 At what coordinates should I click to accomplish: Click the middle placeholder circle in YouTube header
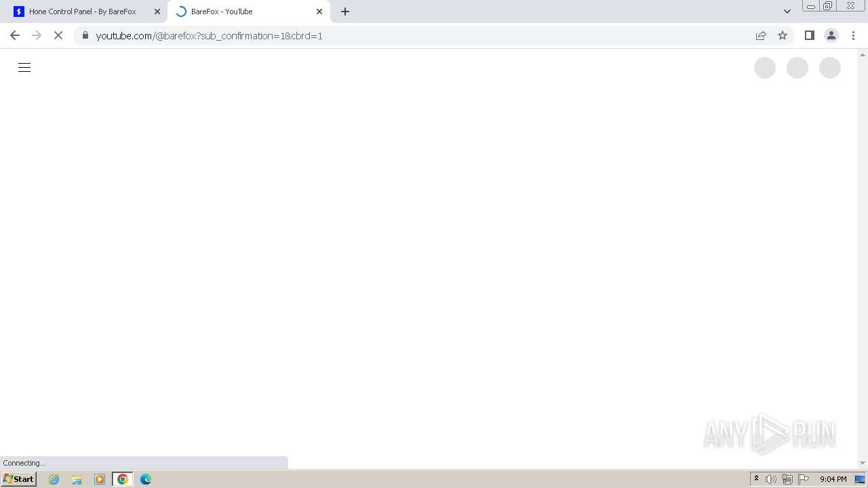[x=797, y=68]
